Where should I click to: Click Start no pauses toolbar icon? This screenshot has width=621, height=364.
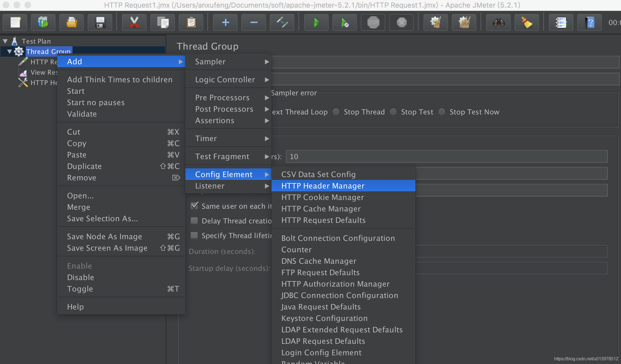[x=345, y=23]
